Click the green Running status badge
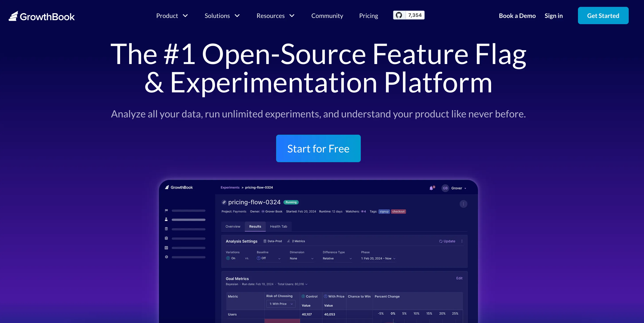This screenshot has width=644, height=323. tap(291, 202)
